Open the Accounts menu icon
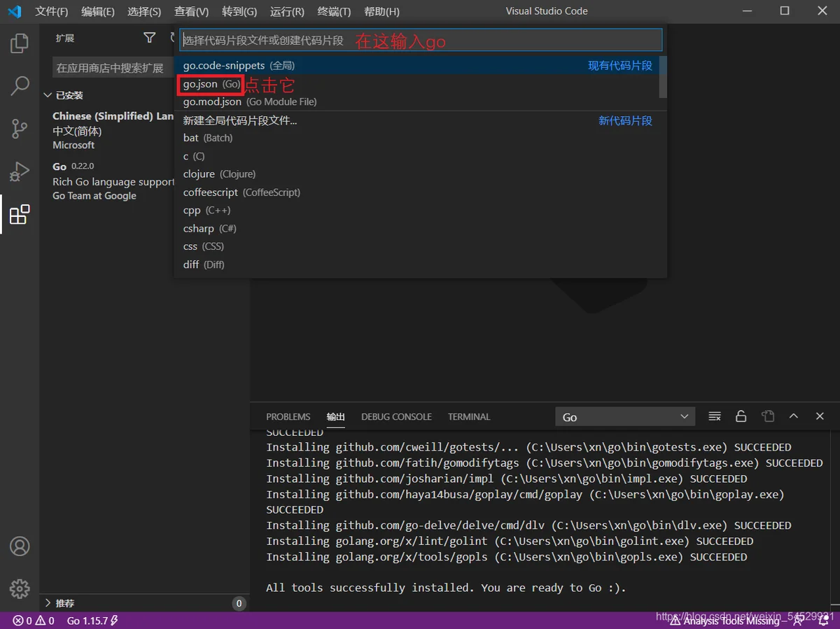 20,546
